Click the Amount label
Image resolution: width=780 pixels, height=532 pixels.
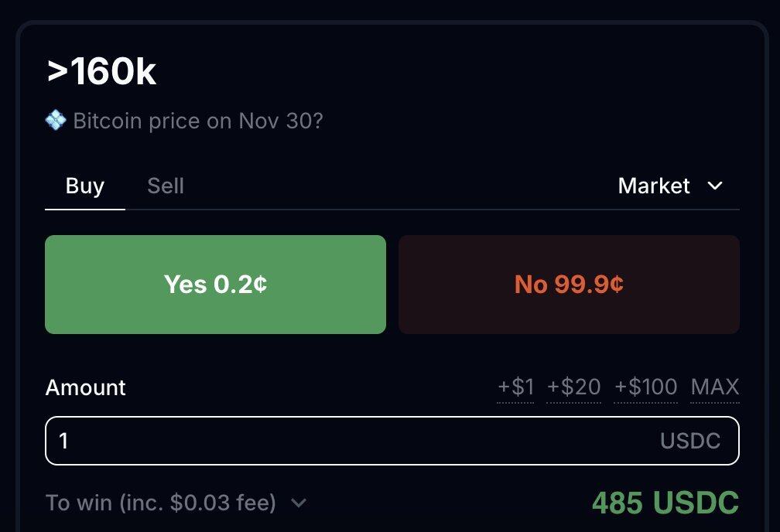click(85, 387)
